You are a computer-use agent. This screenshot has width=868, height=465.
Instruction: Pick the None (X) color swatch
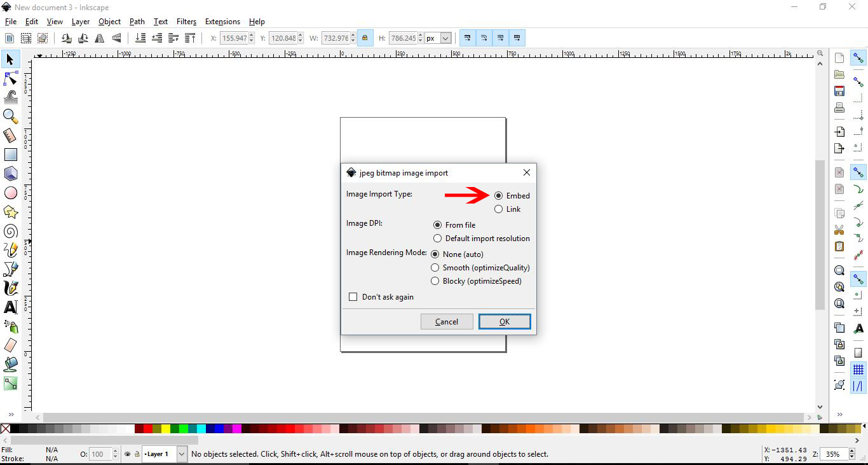point(5,429)
